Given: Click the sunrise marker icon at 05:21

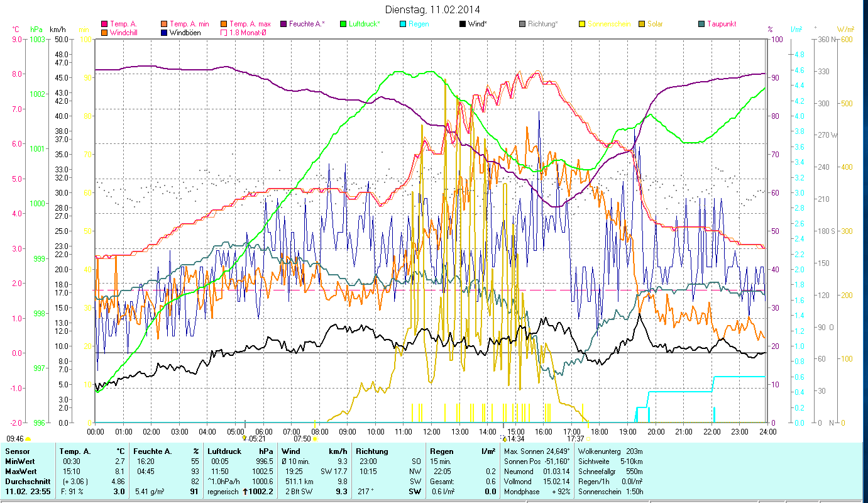Looking at the screenshot, I should tap(244, 438).
